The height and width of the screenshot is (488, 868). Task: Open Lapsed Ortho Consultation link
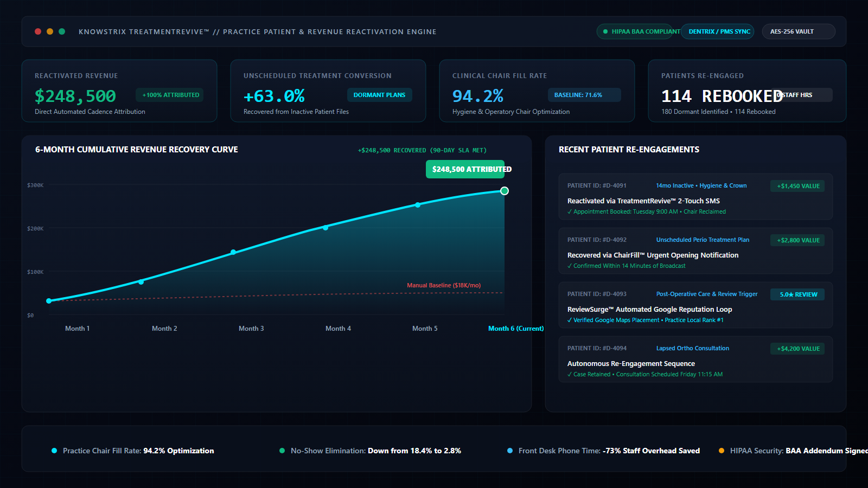(693, 348)
